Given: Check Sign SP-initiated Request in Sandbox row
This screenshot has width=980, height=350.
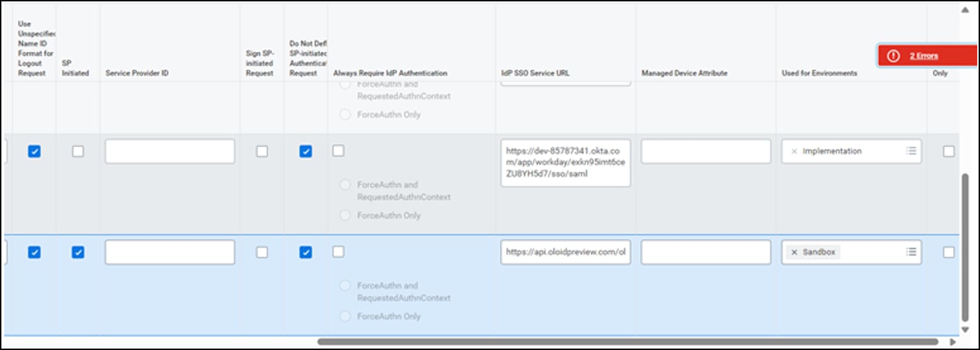Looking at the screenshot, I should [262, 252].
